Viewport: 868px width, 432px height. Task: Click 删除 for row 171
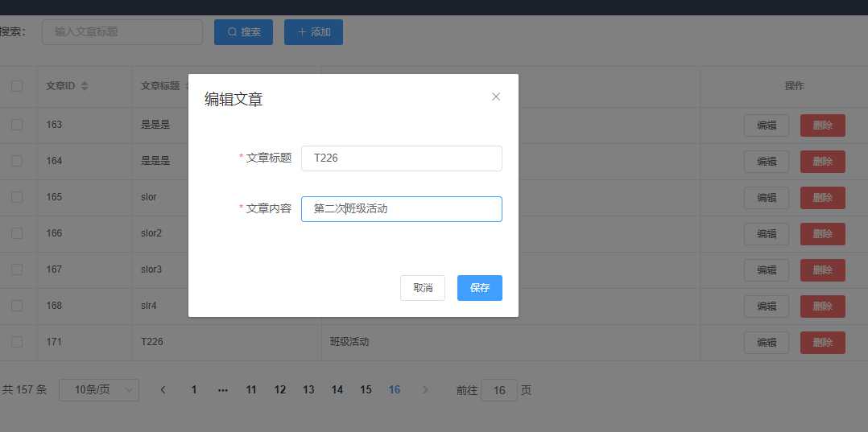[823, 343]
